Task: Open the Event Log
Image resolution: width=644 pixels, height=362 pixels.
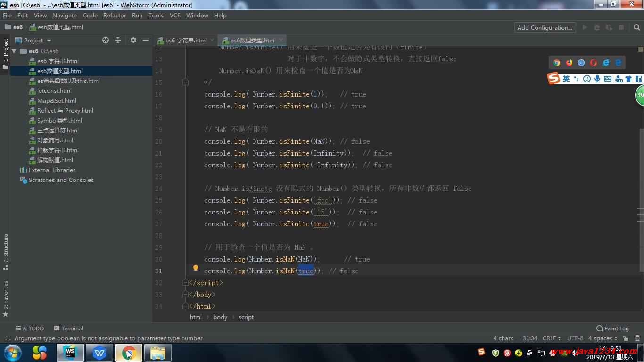Action: coord(612,329)
